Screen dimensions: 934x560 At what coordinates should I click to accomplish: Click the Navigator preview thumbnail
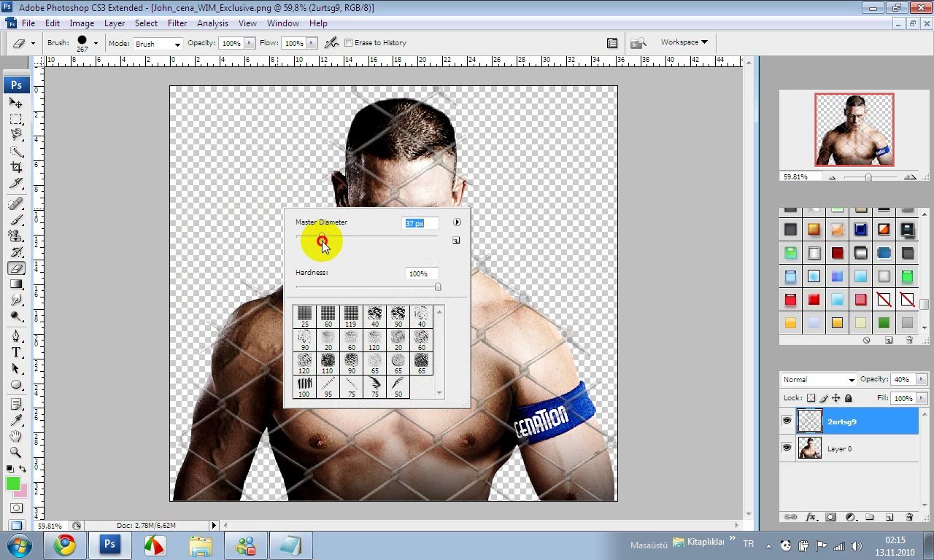point(854,130)
